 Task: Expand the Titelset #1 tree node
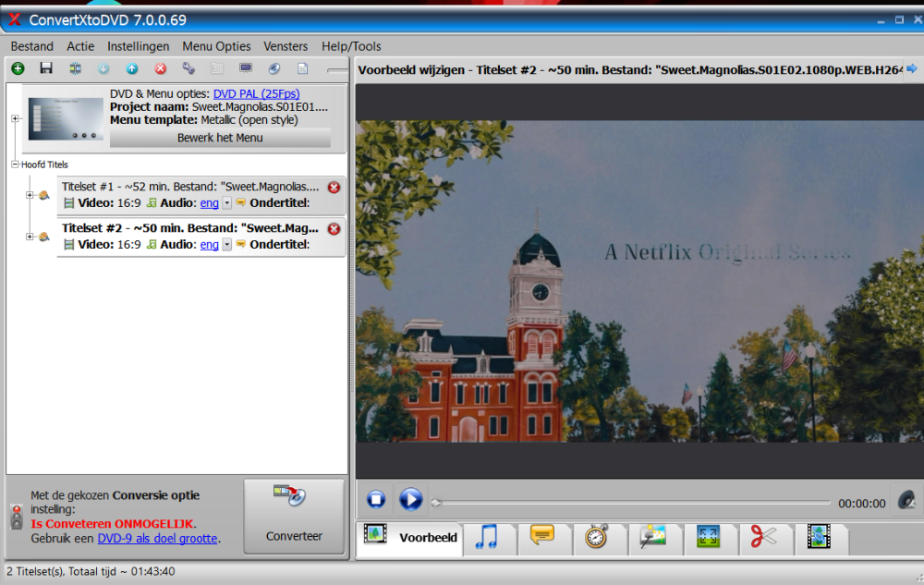pyautogui.click(x=30, y=195)
